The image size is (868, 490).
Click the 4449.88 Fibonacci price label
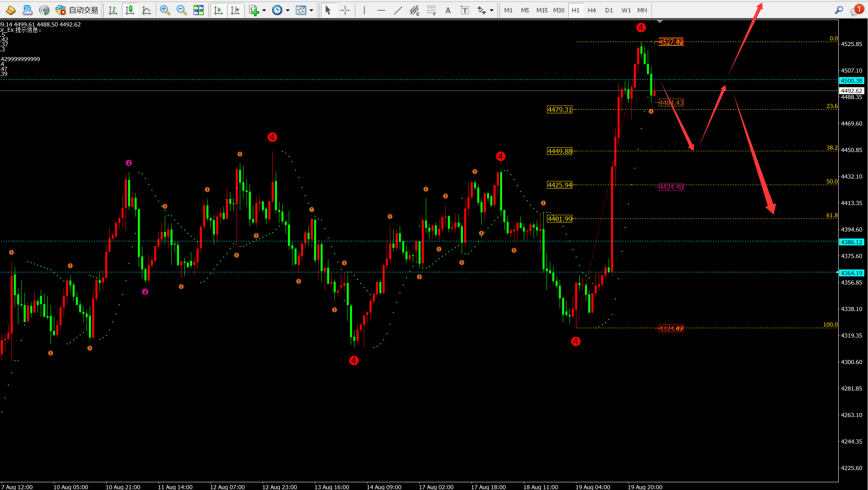[x=560, y=151]
